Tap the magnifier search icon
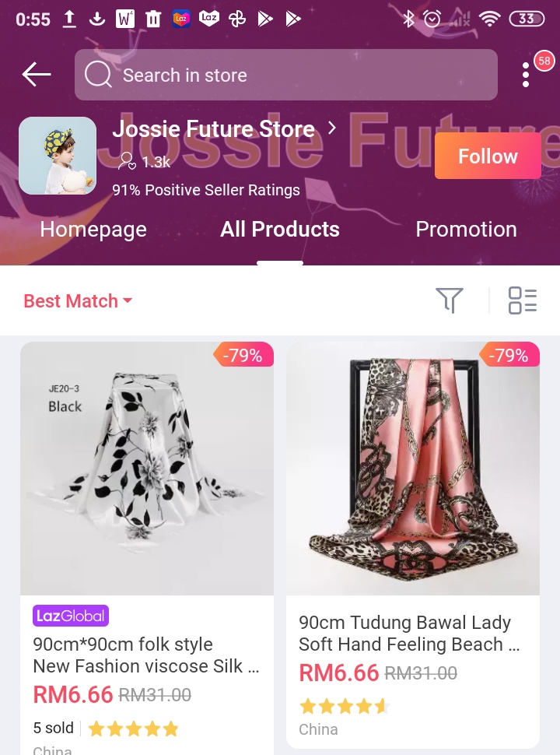 tap(98, 75)
